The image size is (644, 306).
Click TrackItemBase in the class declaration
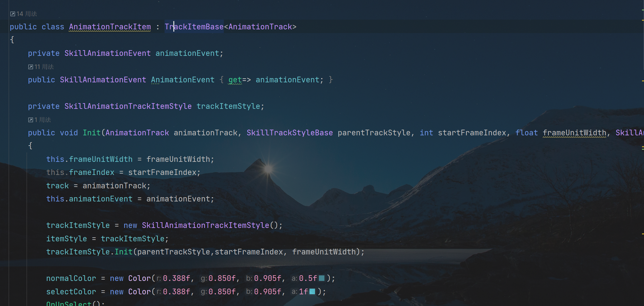[194, 27]
